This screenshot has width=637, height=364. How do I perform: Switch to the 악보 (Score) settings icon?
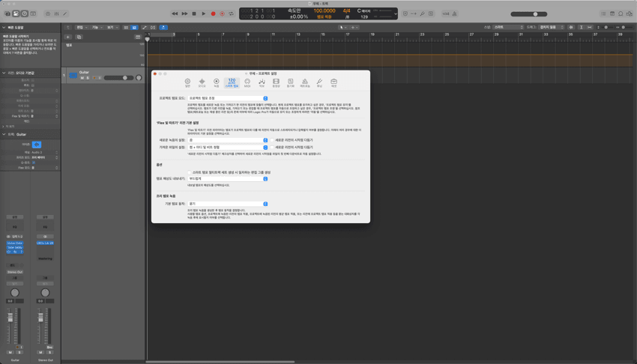tap(262, 82)
